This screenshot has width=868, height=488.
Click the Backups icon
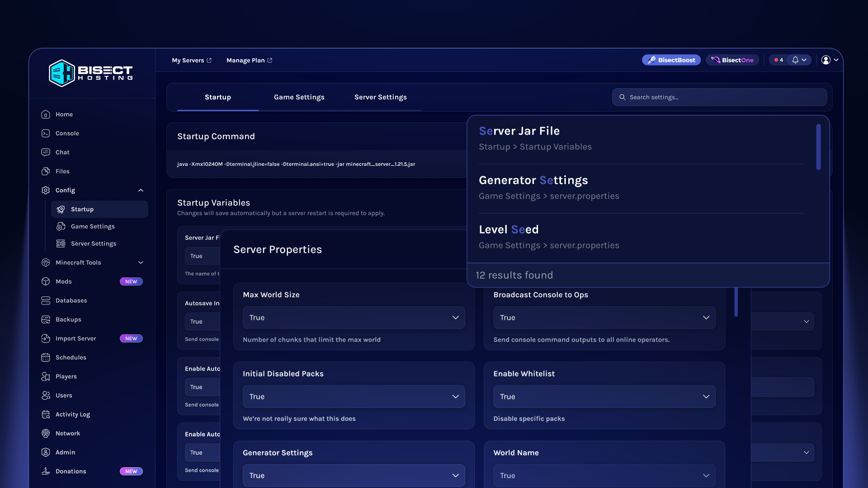tap(46, 319)
